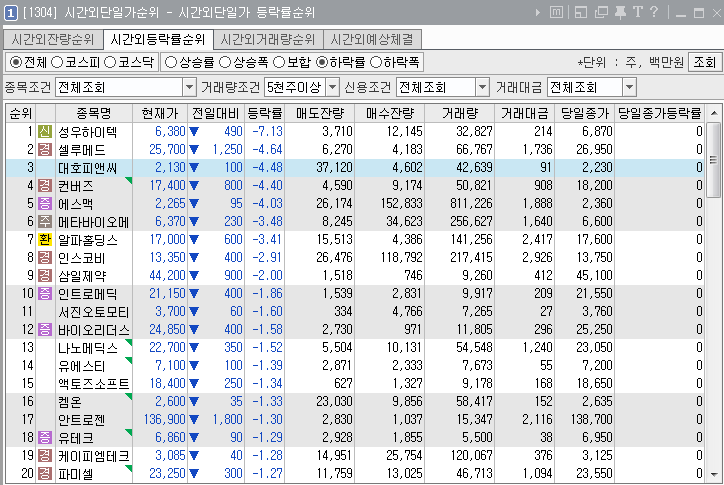Click the 경 badge next to 인스코비
Image resolution: width=724 pixels, height=485 pixels.
pos(45,258)
